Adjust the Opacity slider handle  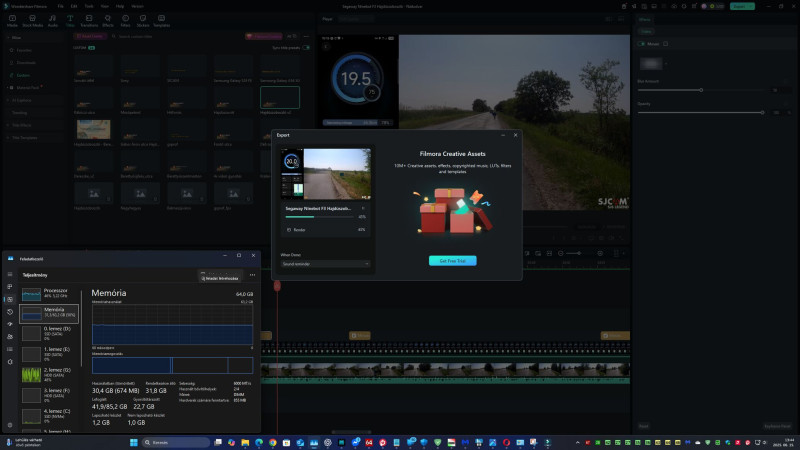pyautogui.click(x=762, y=112)
